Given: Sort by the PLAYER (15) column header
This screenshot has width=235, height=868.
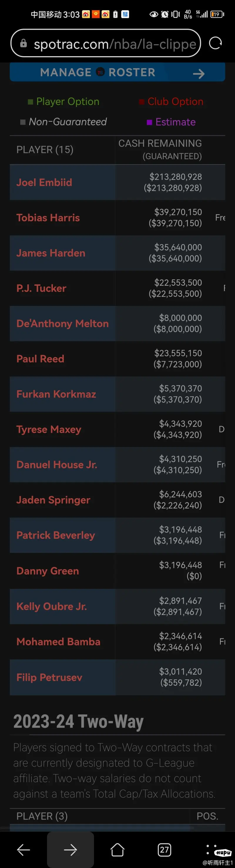Looking at the screenshot, I should click(45, 150).
